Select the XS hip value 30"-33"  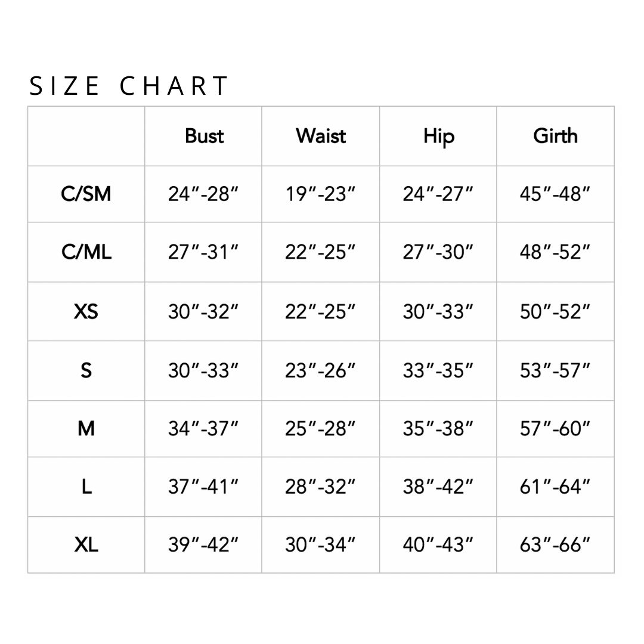pos(438,311)
